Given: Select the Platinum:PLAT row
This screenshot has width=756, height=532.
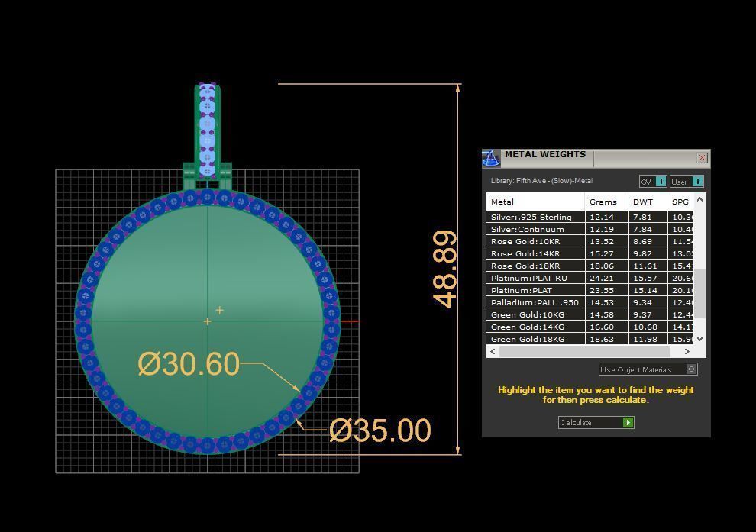Looking at the screenshot, I should (590, 290).
